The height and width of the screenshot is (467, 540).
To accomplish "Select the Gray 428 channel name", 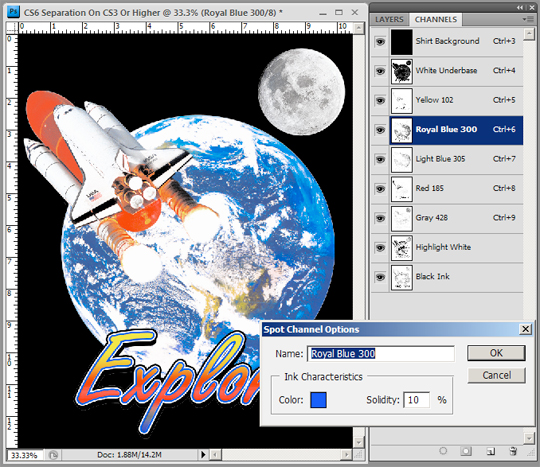I will tap(432, 218).
